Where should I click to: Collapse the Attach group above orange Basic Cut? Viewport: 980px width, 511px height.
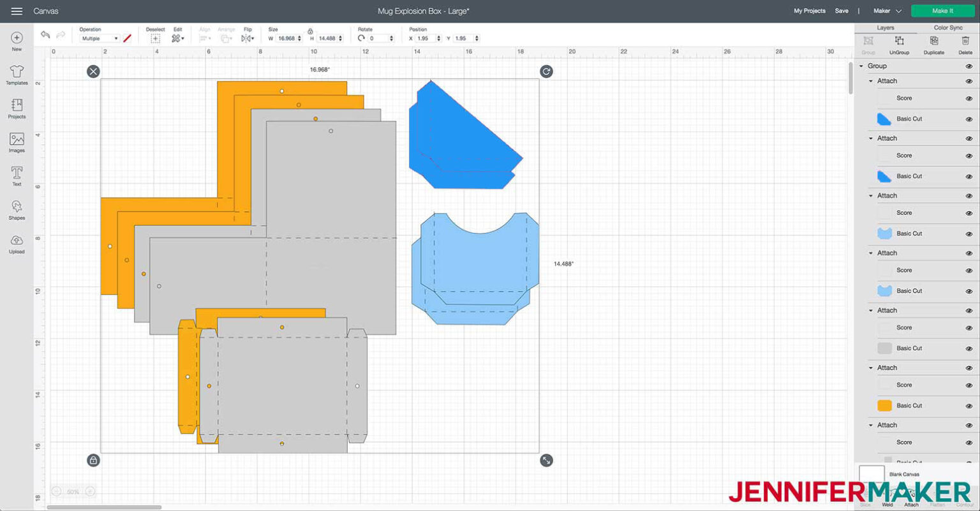[871, 368]
